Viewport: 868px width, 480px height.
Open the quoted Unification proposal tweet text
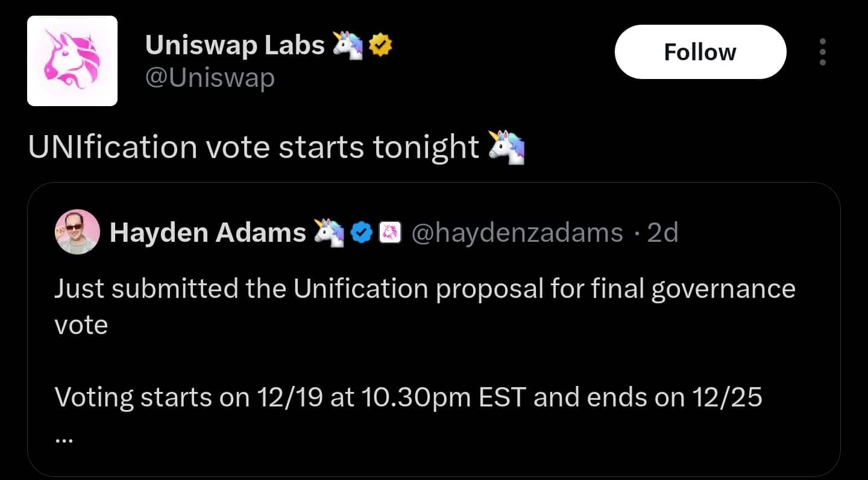[x=424, y=289]
